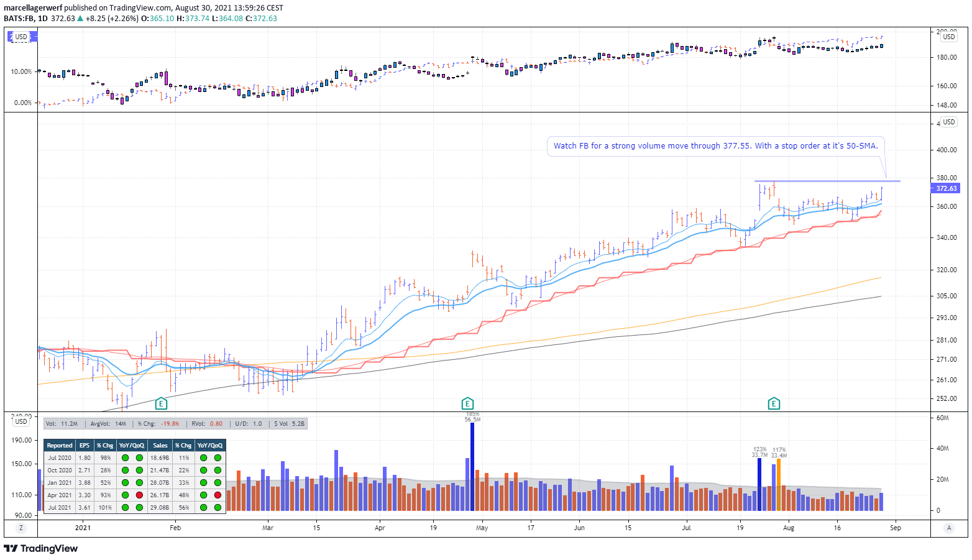
Task: Click the 101% EPS change value
Action: 104,507
